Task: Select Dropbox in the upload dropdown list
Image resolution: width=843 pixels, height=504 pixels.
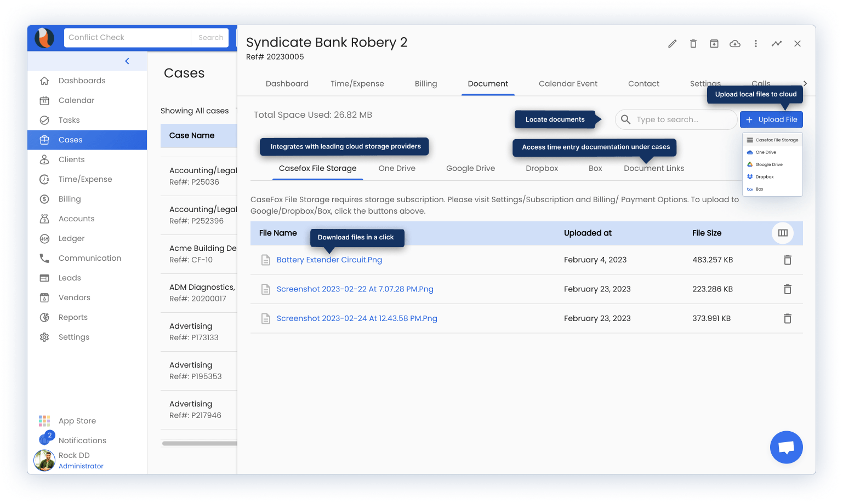Action: point(764,177)
